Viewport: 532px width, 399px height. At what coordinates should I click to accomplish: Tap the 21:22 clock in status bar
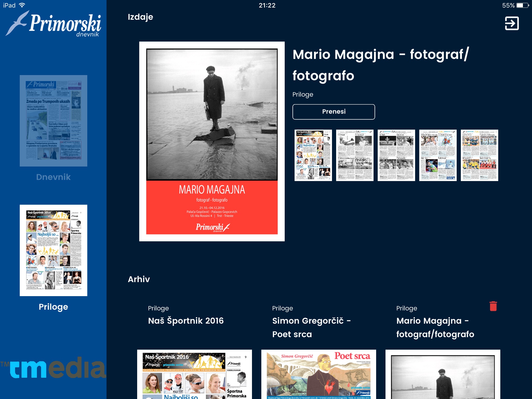click(x=267, y=5)
